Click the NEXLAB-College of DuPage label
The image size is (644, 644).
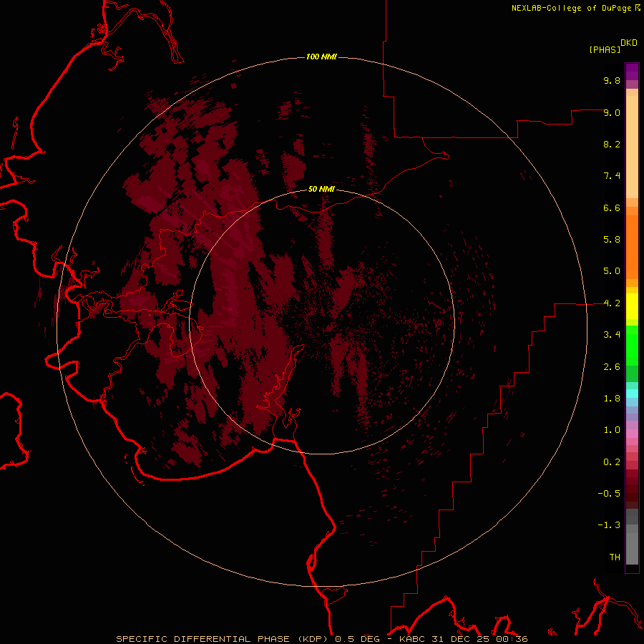point(571,8)
